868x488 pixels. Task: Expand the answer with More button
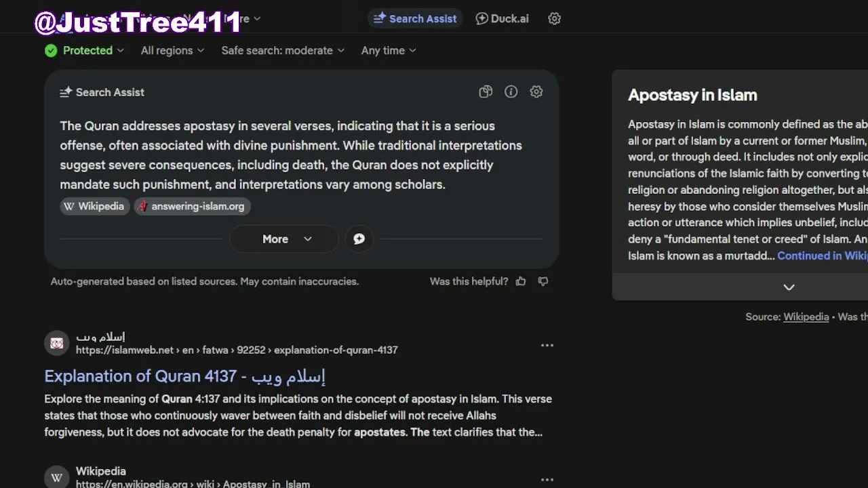283,239
